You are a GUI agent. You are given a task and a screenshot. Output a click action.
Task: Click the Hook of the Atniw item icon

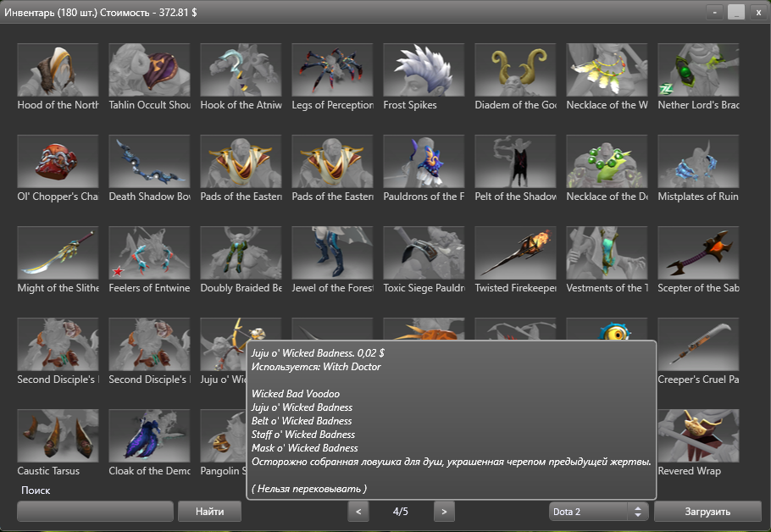tap(241, 69)
